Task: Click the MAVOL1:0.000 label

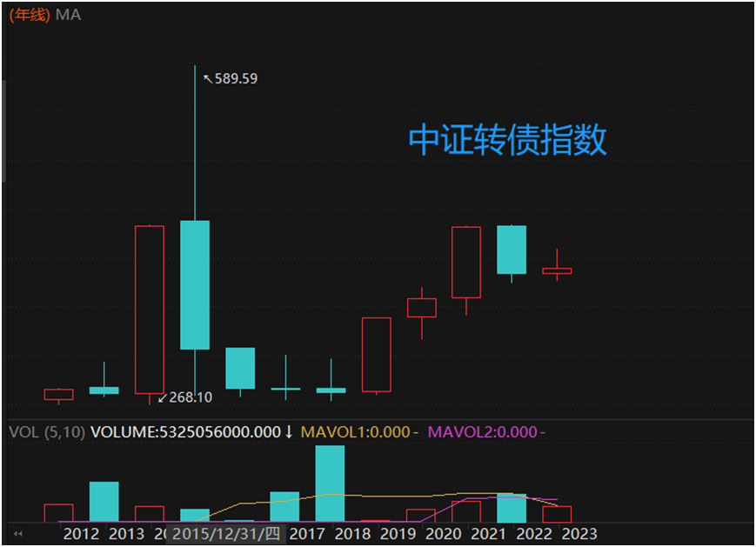Action: 355,432
